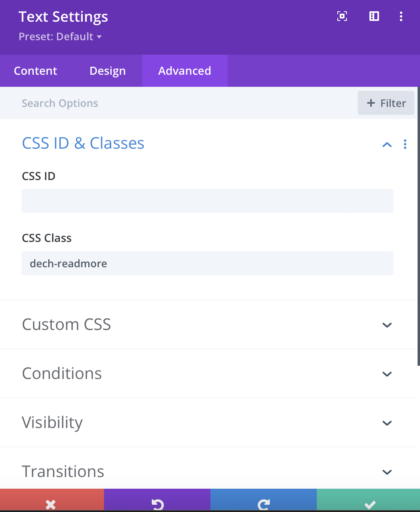Click the expand-to-fullscreen modal icon
420x512 pixels.
coord(342,16)
